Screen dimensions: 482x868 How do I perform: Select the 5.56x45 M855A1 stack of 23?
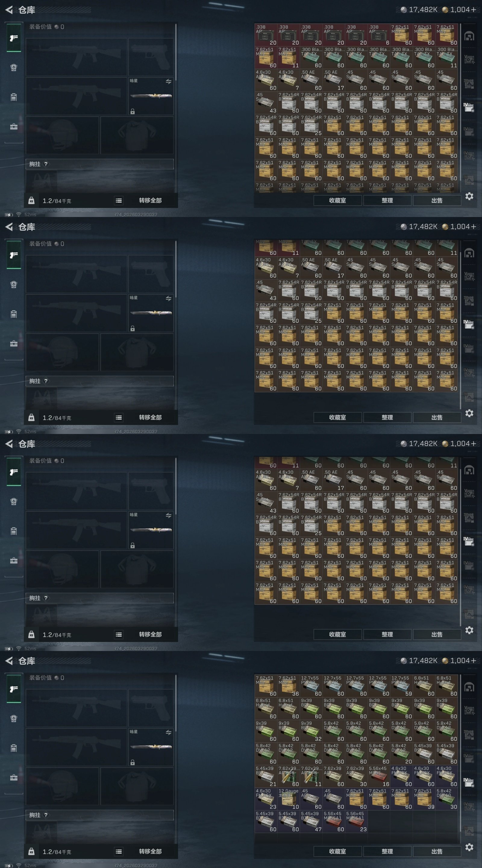tap(356, 821)
